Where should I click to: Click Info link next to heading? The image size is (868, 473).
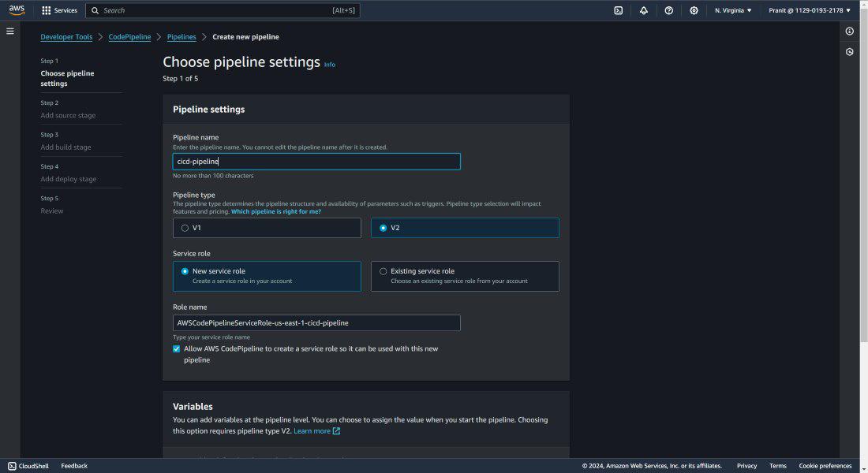tap(329, 65)
